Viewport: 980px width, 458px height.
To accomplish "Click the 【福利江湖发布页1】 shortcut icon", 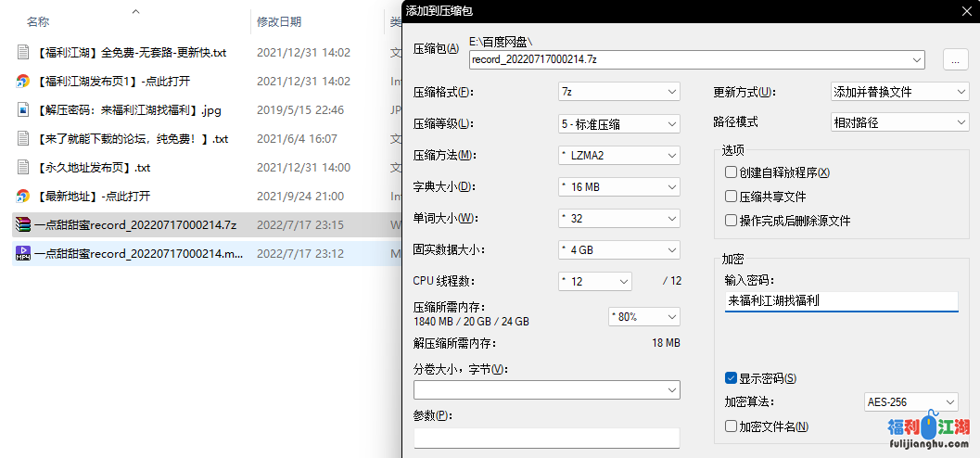I will 23,82.
